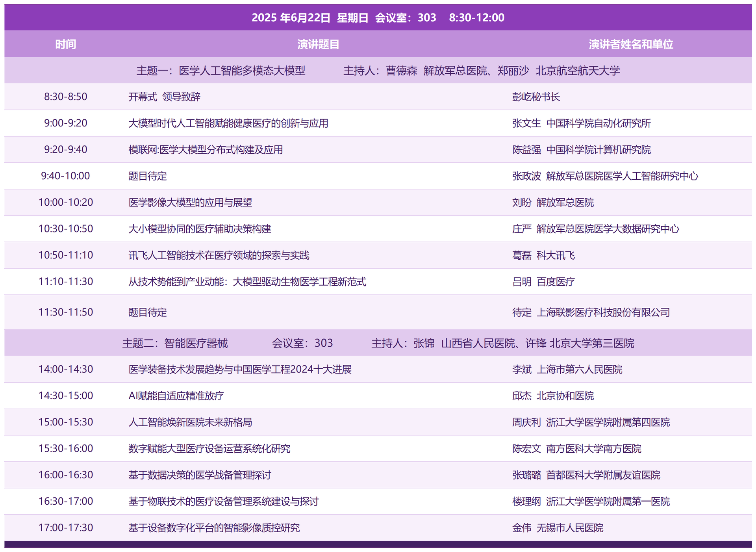756x552 pixels.
Task: Select '题目待定' in the 11:30-11:50 row
Action: [148, 312]
